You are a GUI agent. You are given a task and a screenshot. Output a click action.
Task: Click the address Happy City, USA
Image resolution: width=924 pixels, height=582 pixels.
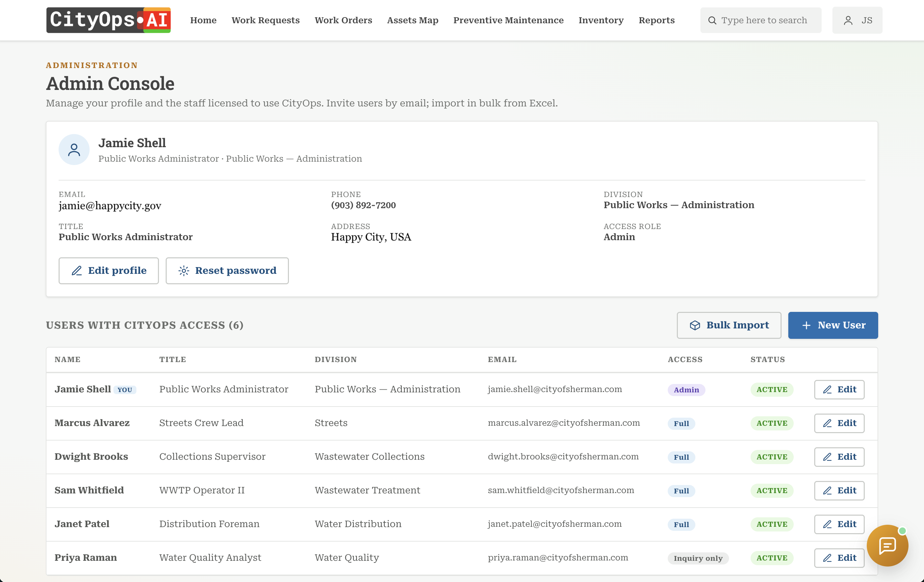(371, 237)
